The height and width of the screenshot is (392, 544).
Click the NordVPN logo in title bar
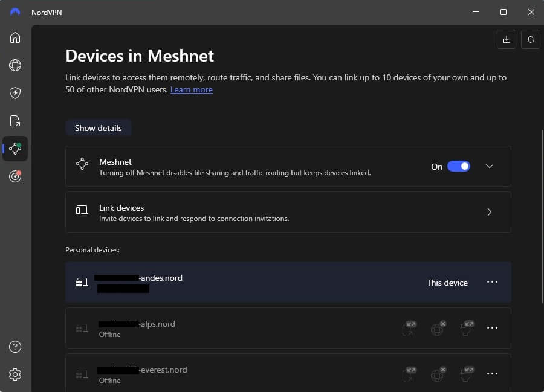(15, 13)
